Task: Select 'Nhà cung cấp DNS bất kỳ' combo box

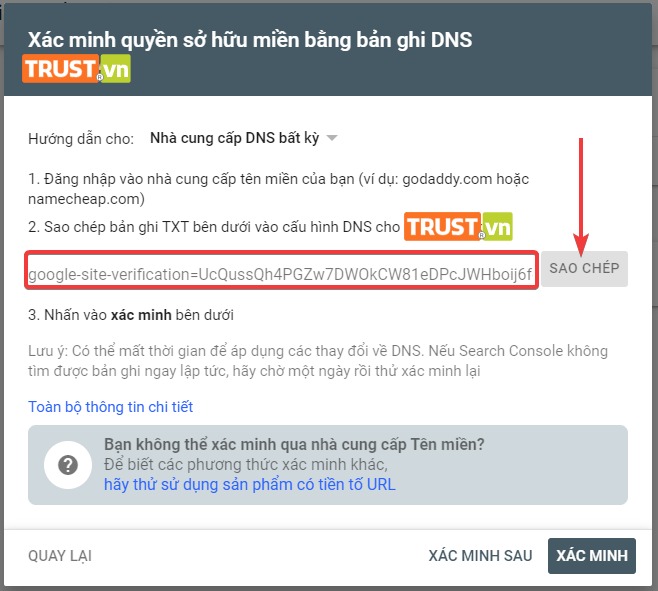Action: [244, 138]
